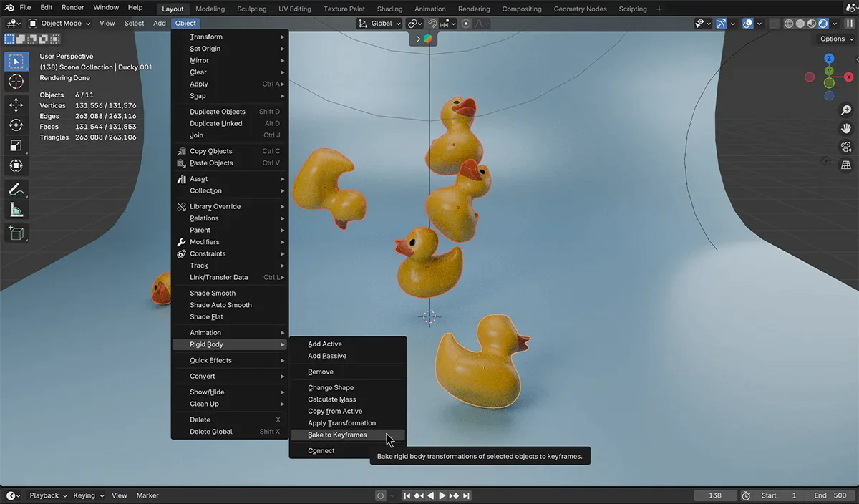859x504 pixels.
Task: Pick the Add Cube tool
Action: pos(16,233)
